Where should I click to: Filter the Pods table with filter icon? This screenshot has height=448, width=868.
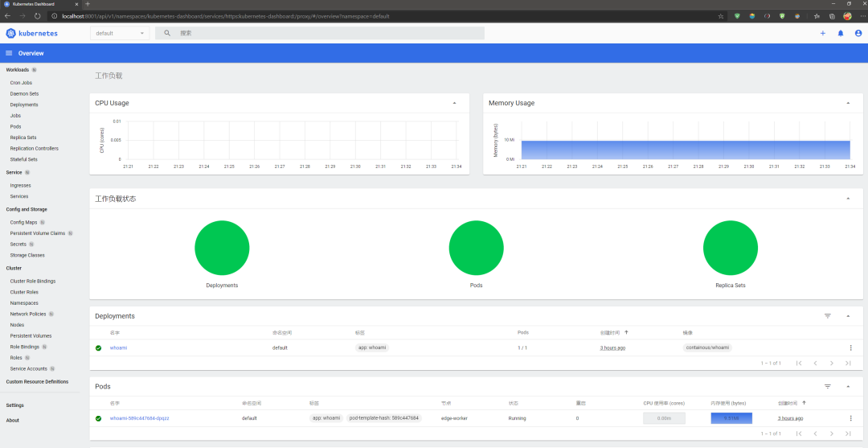(828, 386)
